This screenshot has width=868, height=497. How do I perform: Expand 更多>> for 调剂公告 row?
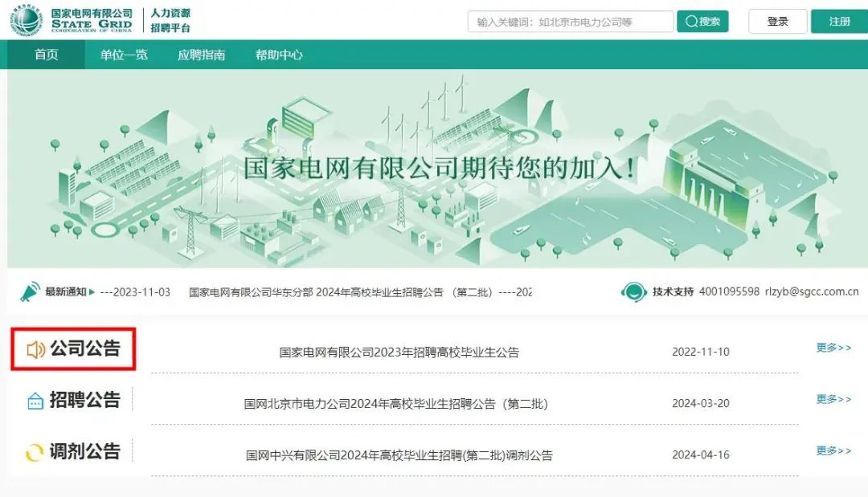833,450
